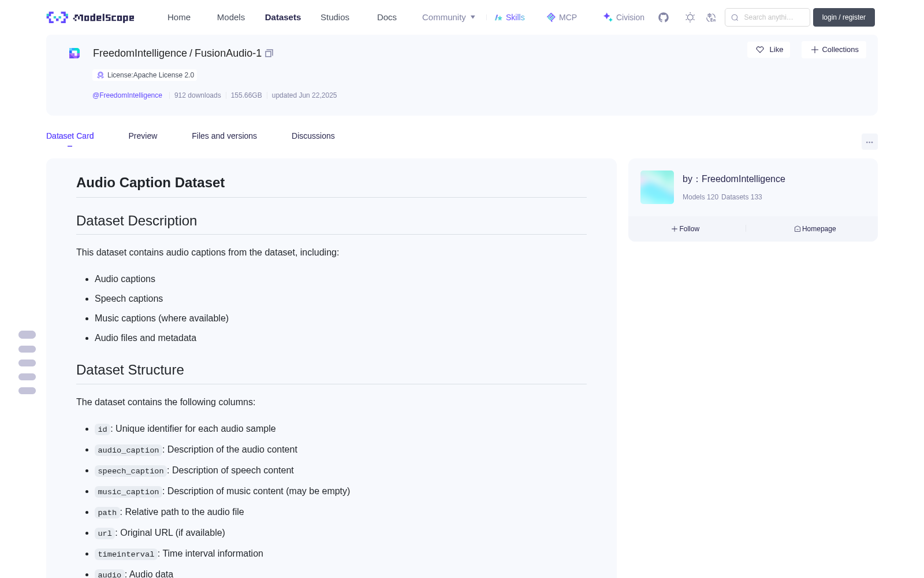Open the GitHub repository icon
Screen dimensions: 924x578
click(x=664, y=17)
